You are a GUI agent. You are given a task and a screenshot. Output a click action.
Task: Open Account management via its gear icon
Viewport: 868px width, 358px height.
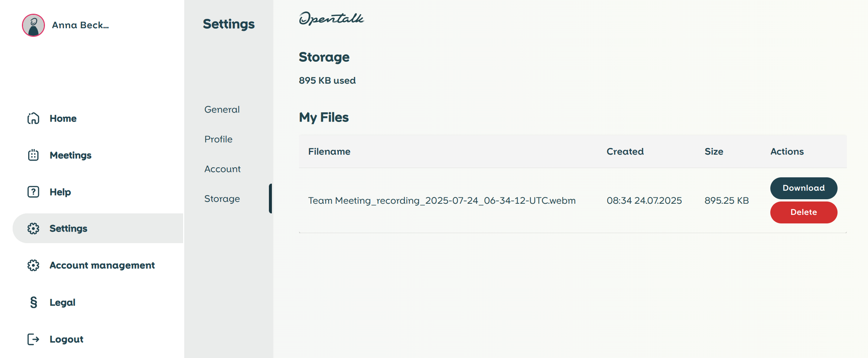pyautogui.click(x=33, y=265)
